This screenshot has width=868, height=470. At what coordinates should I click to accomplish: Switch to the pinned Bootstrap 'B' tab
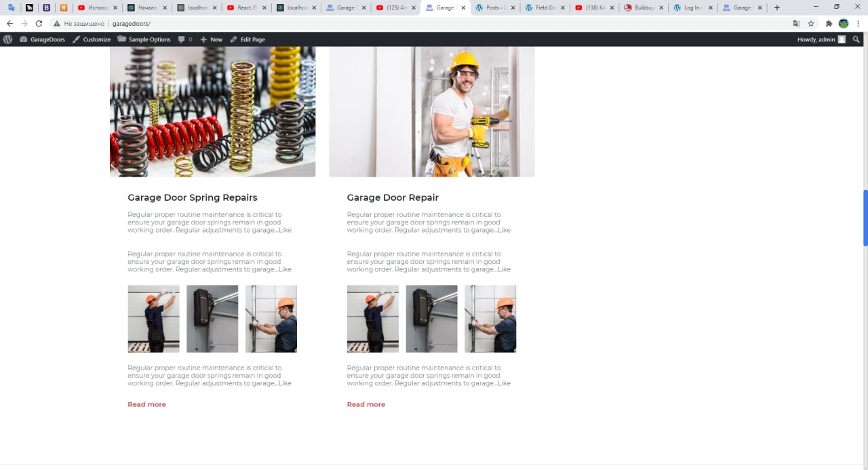(x=46, y=7)
